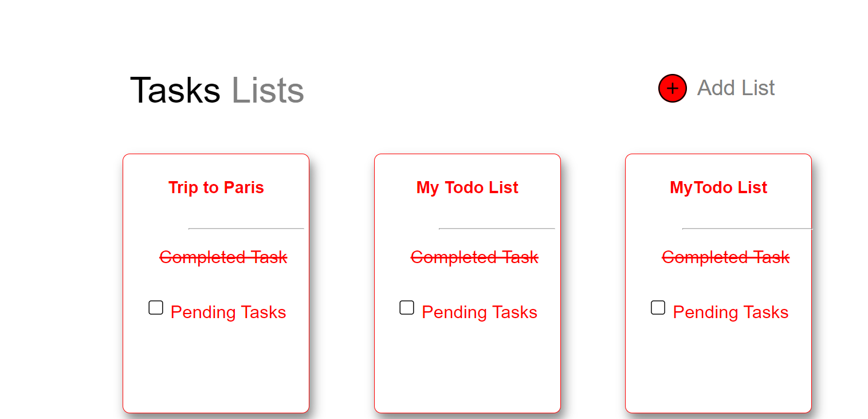The height and width of the screenshot is (419, 868).
Task: Open the My Todo List card title
Action: [468, 187]
